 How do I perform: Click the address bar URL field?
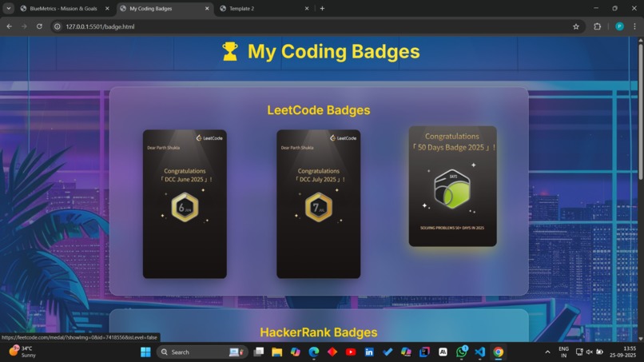click(x=316, y=26)
